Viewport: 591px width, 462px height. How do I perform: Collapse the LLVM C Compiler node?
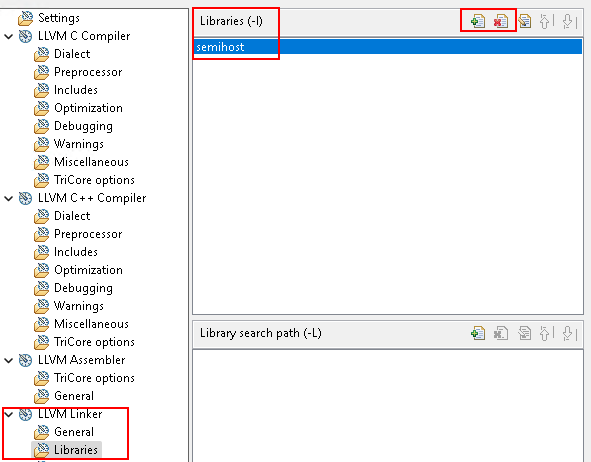[x=8, y=37]
